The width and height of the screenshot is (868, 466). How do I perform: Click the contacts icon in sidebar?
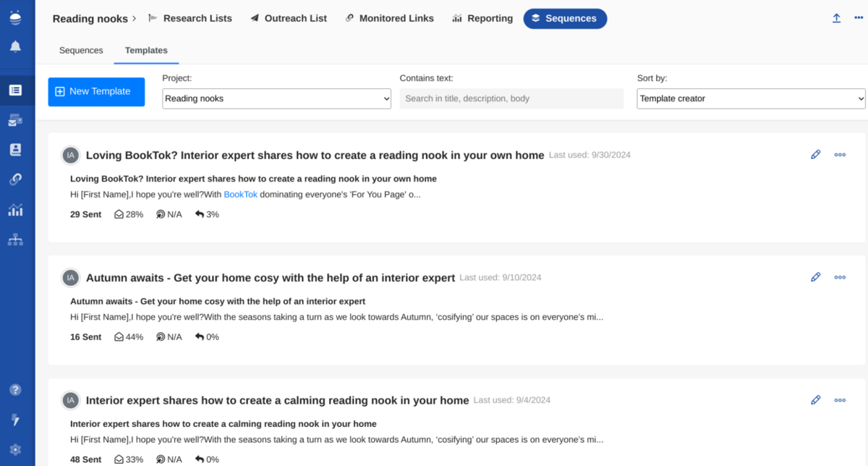(x=15, y=150)
